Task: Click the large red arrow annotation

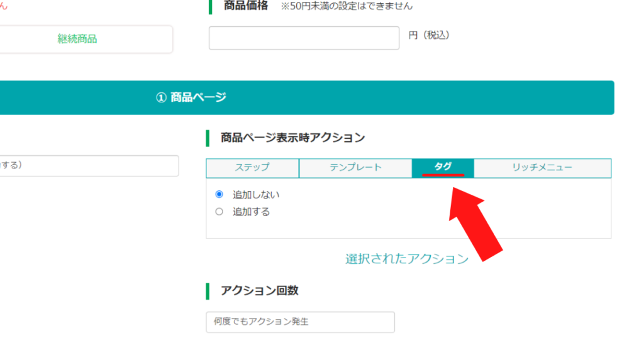Action: 474,224
